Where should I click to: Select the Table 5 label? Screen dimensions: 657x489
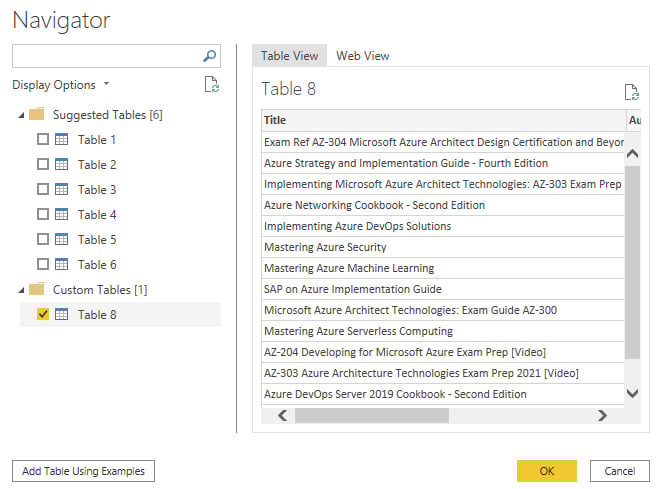pyautogui.click(x=97, y=240)
